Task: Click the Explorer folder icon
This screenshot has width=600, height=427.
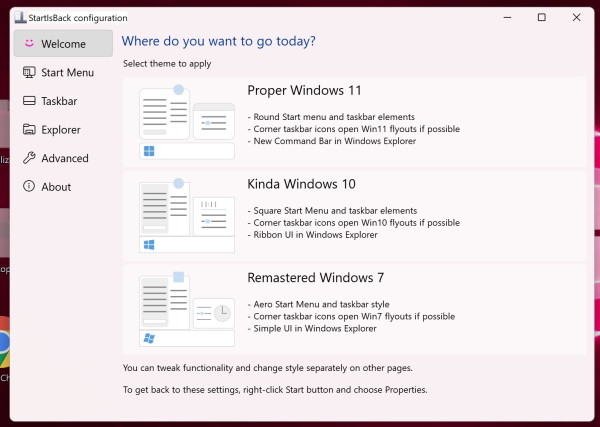Action: coord(29,130)
